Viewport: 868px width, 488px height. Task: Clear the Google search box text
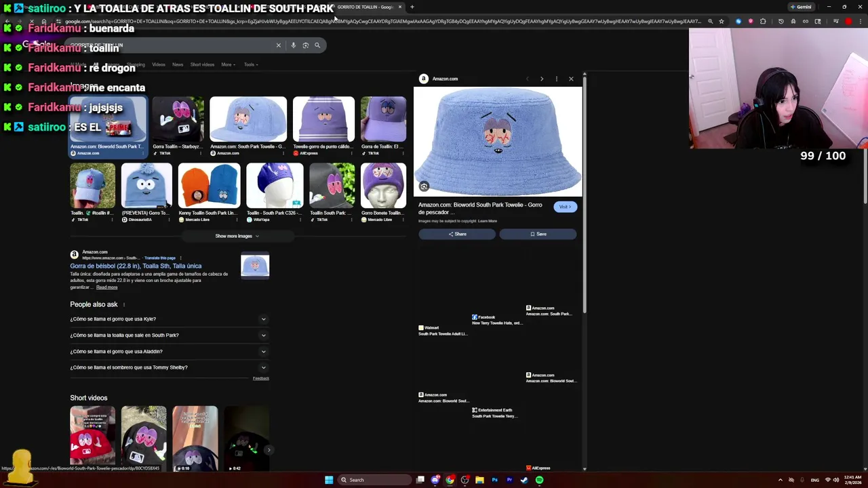pyautogui.click(x=278, y=45)
